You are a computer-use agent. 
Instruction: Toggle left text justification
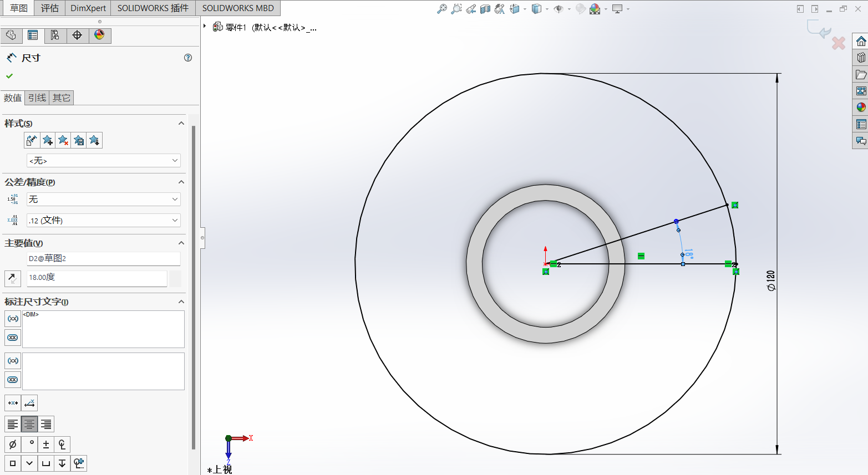click(x=13, y=424)
